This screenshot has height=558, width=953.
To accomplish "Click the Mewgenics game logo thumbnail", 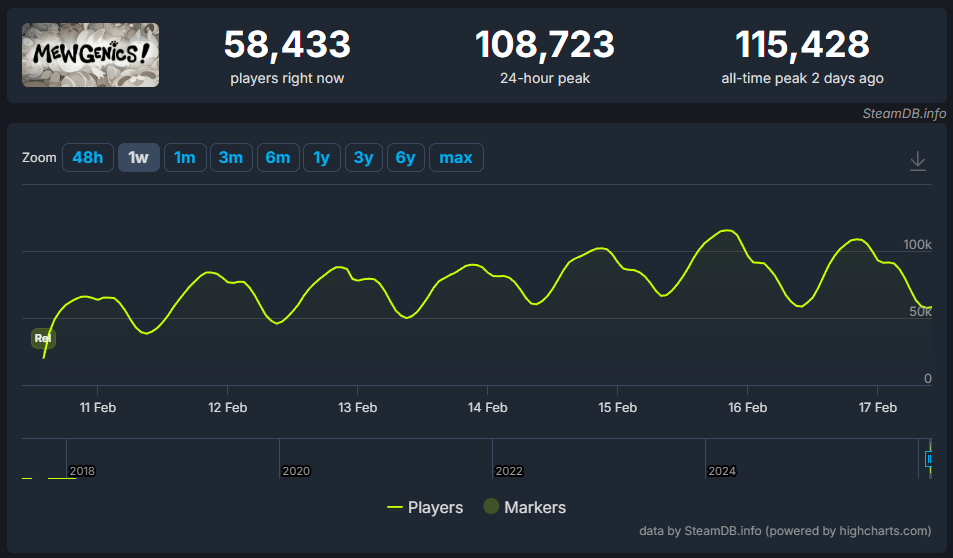I will (x=91, y=55).
